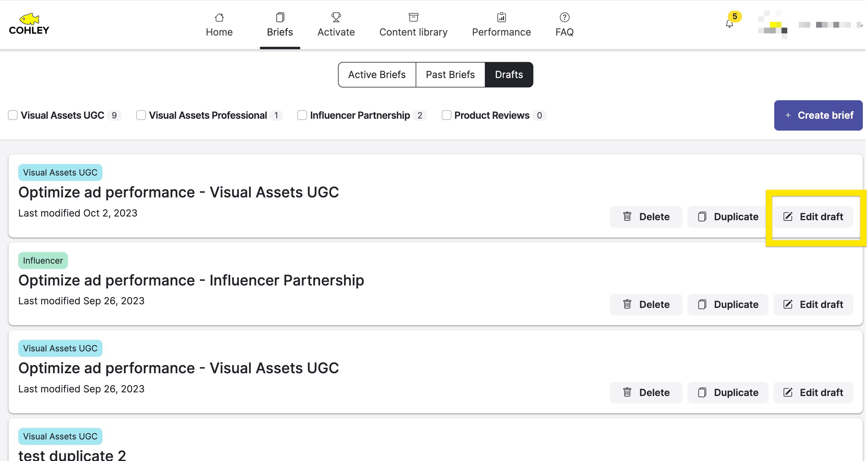Edit draft of Influencer Partnership brief
868x461 pixels.
(813, 305)
